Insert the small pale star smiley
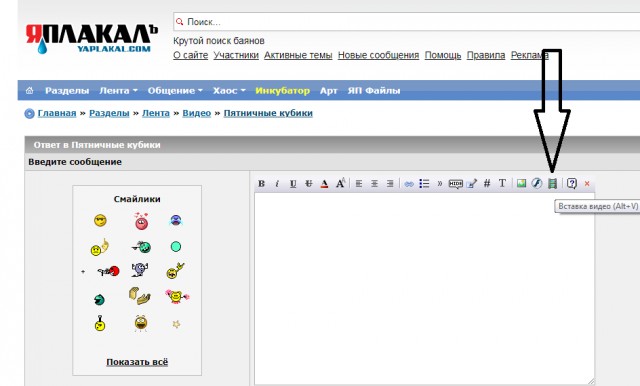This screenshot has height=386, width=640. (176, 324)
